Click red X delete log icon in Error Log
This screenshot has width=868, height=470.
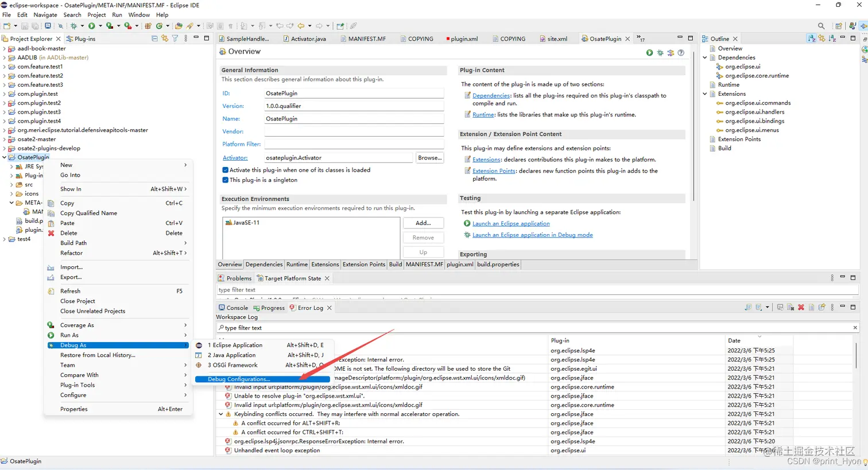(x=801, y=308)
